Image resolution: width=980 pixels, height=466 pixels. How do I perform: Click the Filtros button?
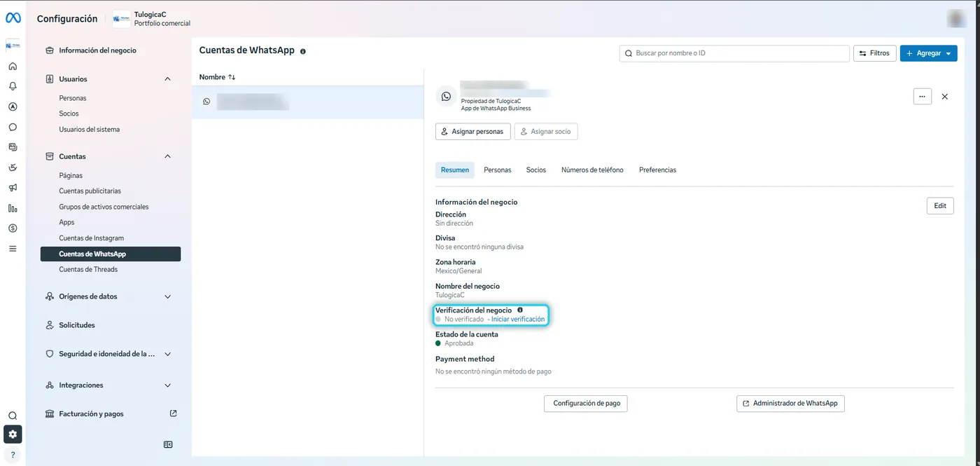pos(874,53)
